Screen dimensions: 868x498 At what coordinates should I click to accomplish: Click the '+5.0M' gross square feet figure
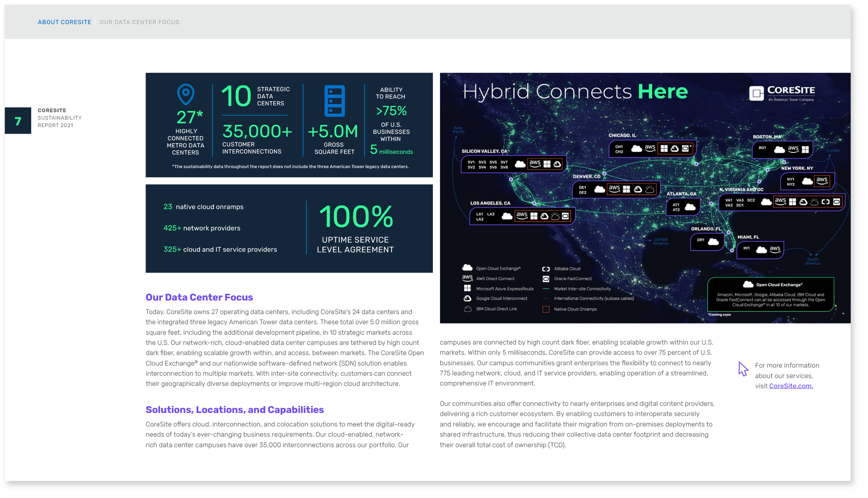[333, 131]
